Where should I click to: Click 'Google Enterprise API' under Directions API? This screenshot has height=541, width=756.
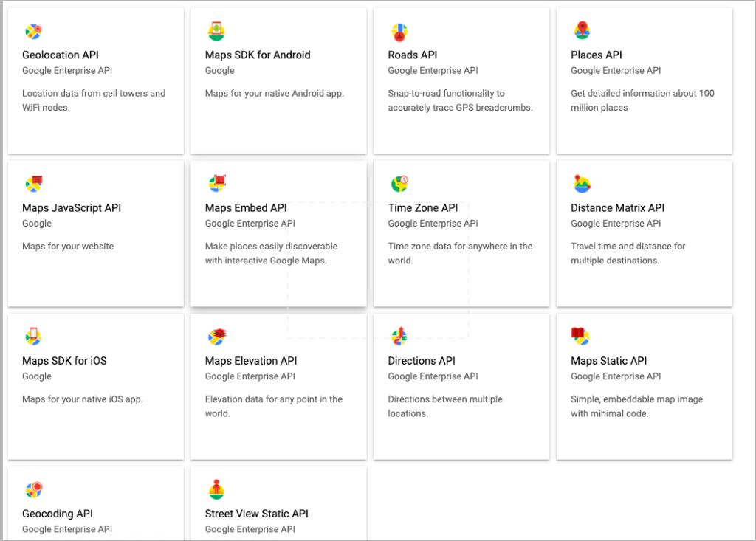coord(433,376)
